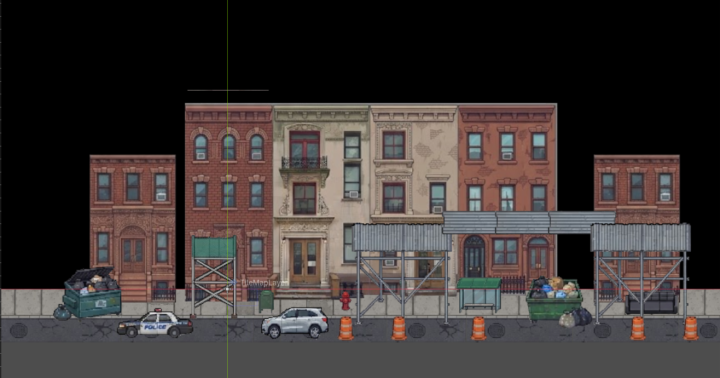Select the teal dumpster with open lid
The height and width of the screenshot is (378, 720).
coord(92,293)
